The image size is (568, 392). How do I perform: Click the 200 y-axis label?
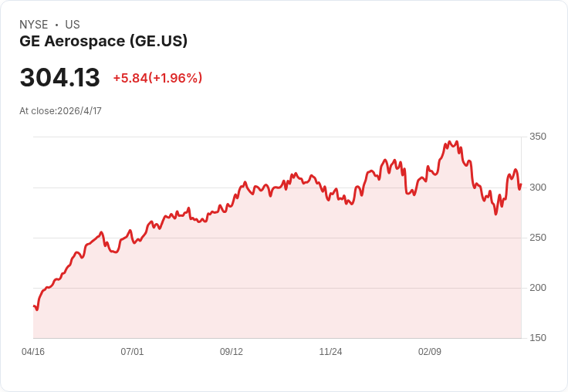538,288
